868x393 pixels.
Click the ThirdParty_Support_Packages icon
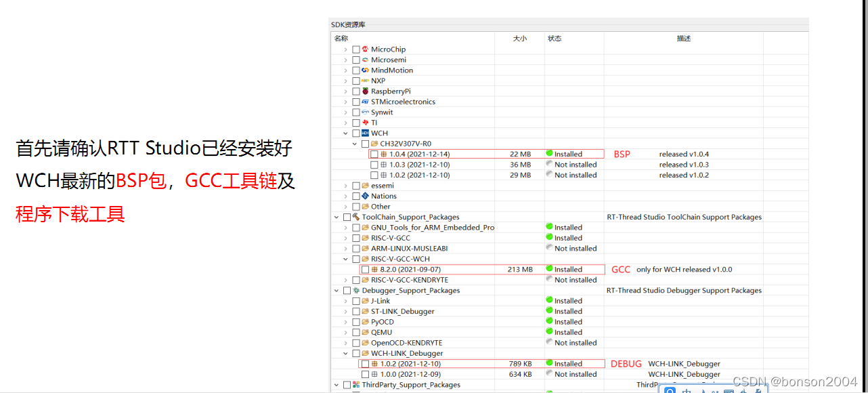[x=356, y=385]
